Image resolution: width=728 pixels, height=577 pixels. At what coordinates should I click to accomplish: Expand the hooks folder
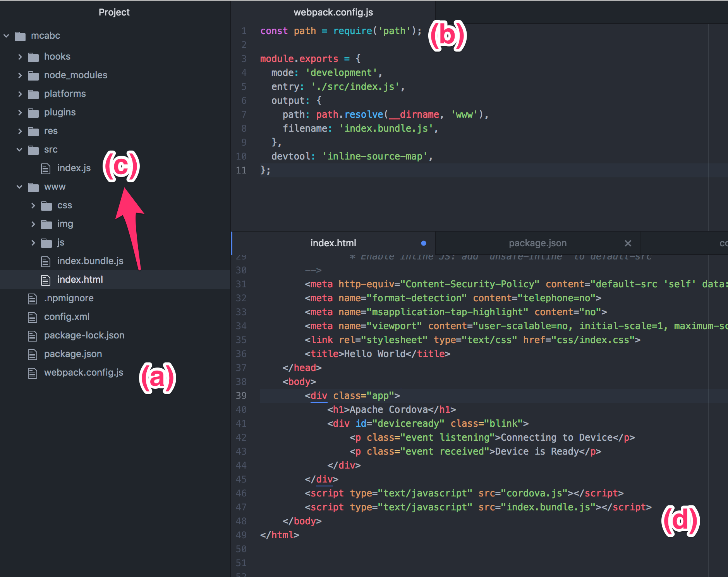[x=20, y=57]
